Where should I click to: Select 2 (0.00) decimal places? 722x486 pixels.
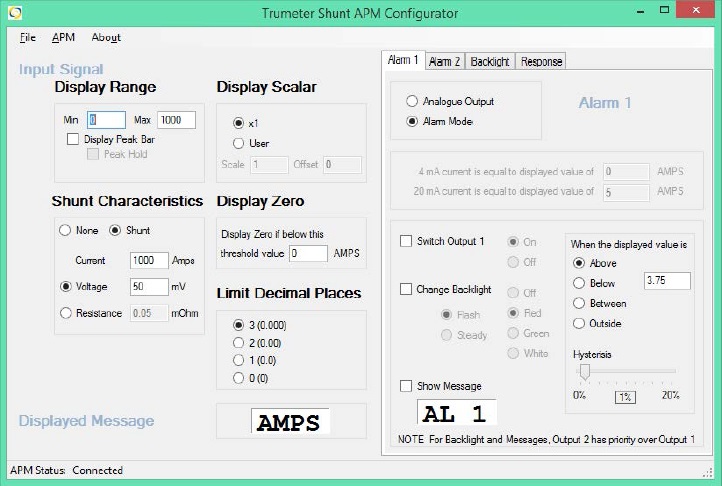(238, 343)
